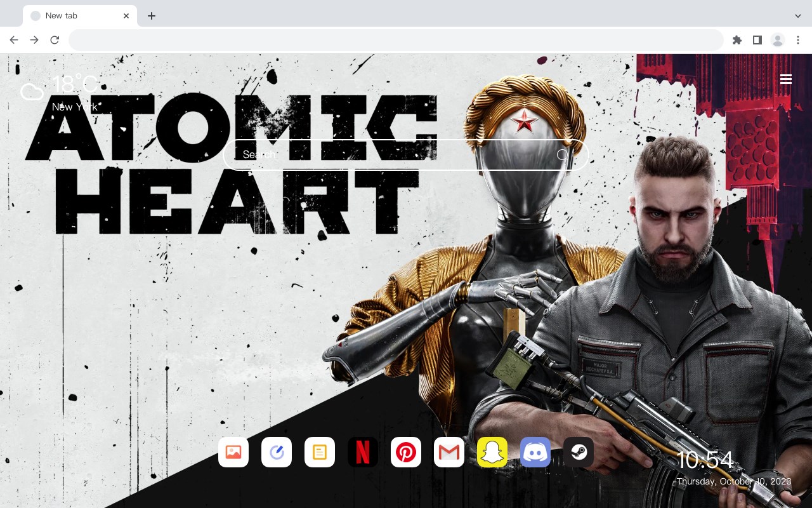Close the New tab tab
The width and height of the screenshot is (812, 508).
(x=126, y=16)
